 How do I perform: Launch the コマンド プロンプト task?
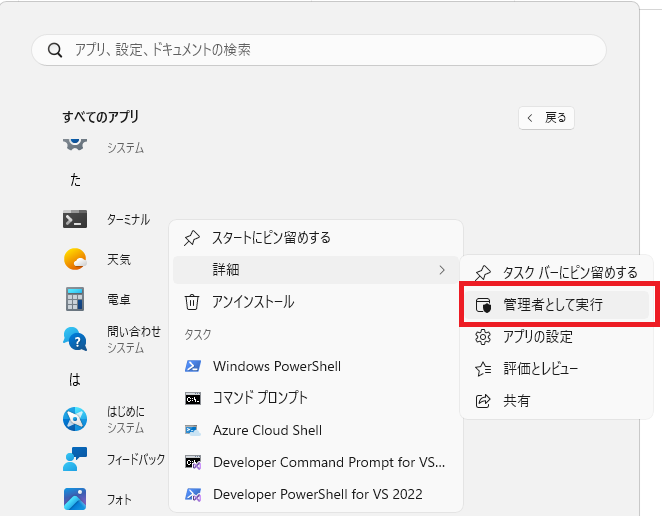point(316,398)
